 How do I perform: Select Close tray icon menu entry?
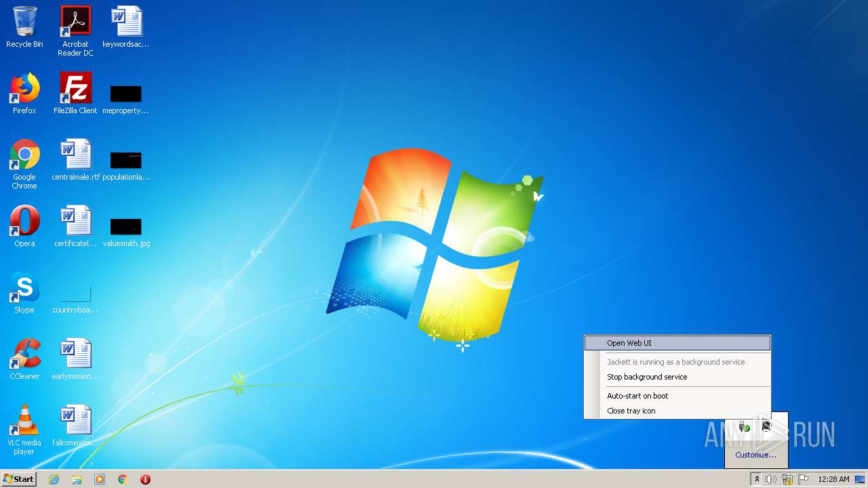pyautogui.click(x=677, y=411)
